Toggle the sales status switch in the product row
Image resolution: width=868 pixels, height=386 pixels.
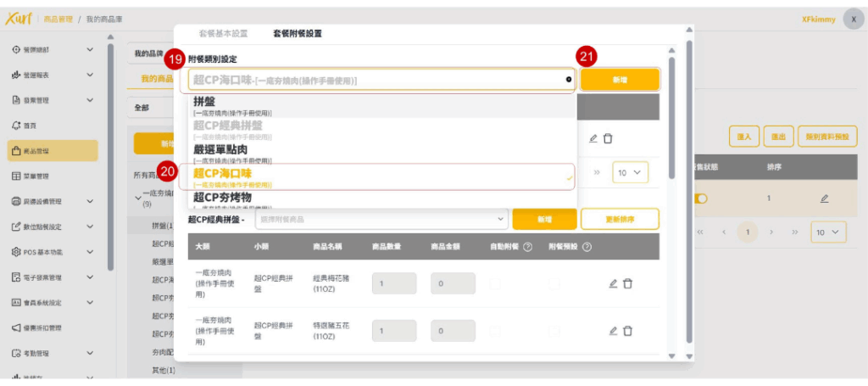click(701, 199)
